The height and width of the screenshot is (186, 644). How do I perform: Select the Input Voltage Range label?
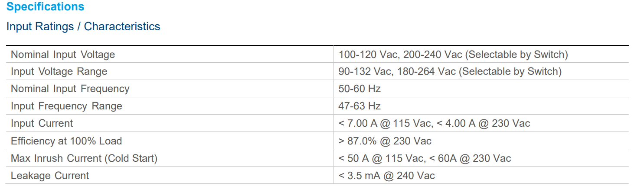pos(59,71)
